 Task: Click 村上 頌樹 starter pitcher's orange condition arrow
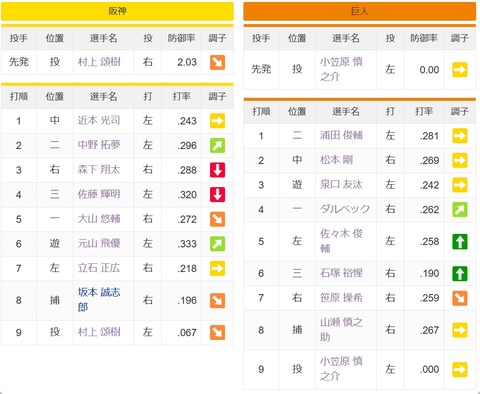point(217,62)
